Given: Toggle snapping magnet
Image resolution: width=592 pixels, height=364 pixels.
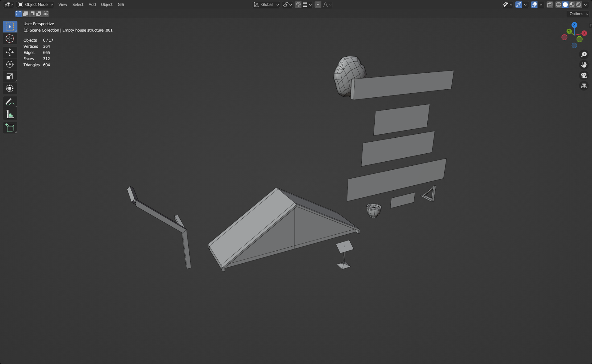Looking at the screenshot, I should [298, 5].
